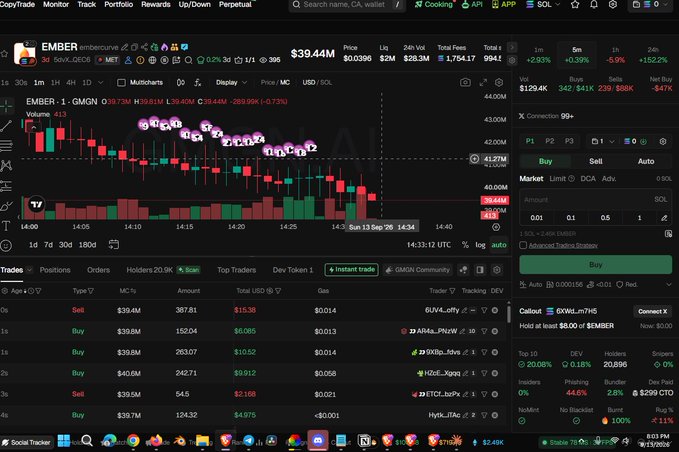The image size is (679, 452).
Task: Select the brush drawing tool
Action: 6,206
